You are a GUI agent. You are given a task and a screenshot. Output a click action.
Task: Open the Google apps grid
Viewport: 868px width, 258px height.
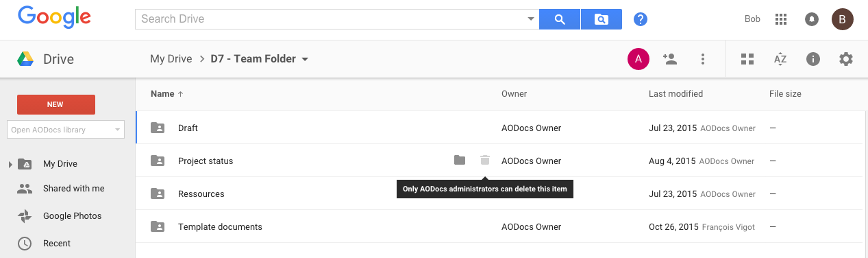click(781, 19)
